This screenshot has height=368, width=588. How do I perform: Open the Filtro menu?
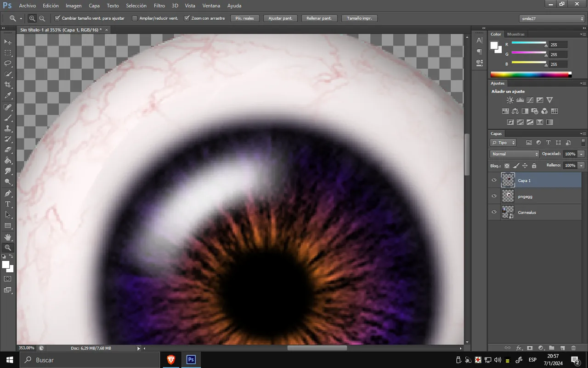click(x=159, y=6)
